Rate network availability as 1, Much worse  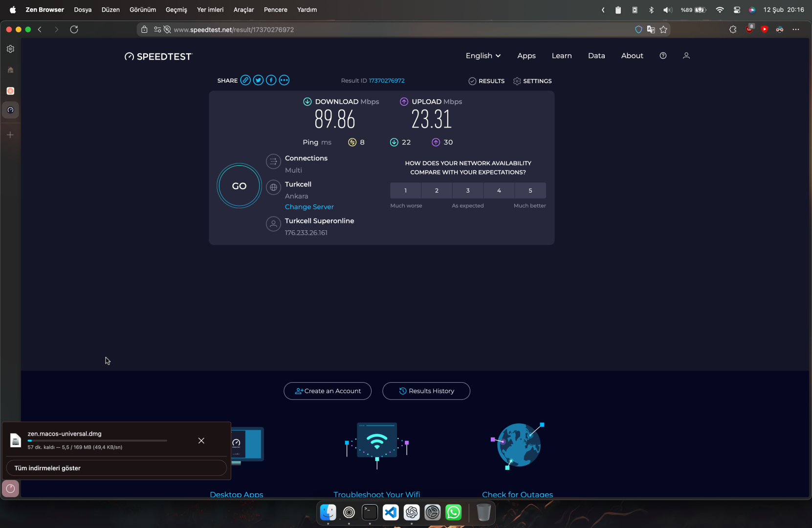click(405, 191)
